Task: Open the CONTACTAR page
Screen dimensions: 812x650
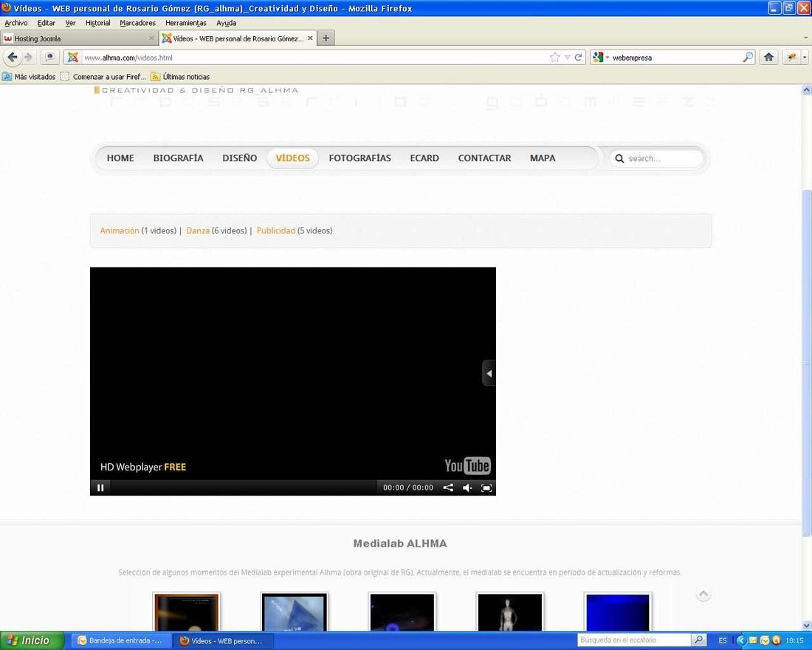Action: point(484,158)
